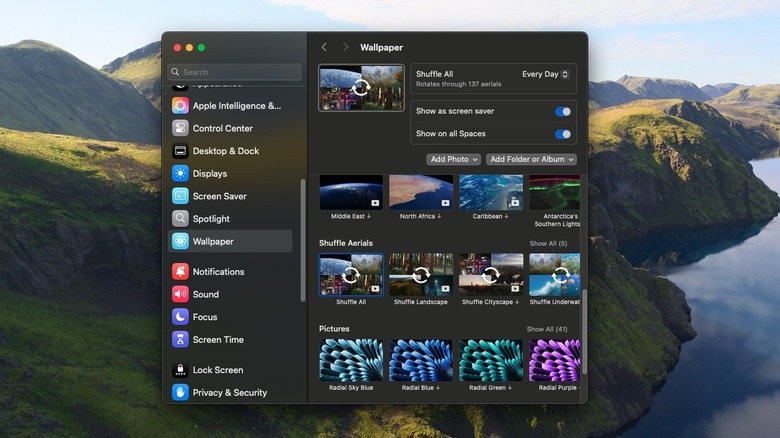
Task: Open Desktop & Dock settings icon
Action: pos(180,151)
